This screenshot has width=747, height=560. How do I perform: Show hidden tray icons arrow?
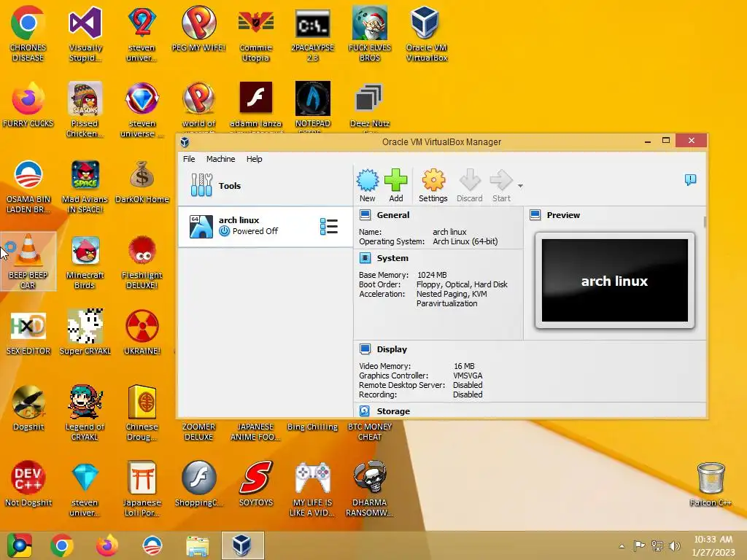622,546
